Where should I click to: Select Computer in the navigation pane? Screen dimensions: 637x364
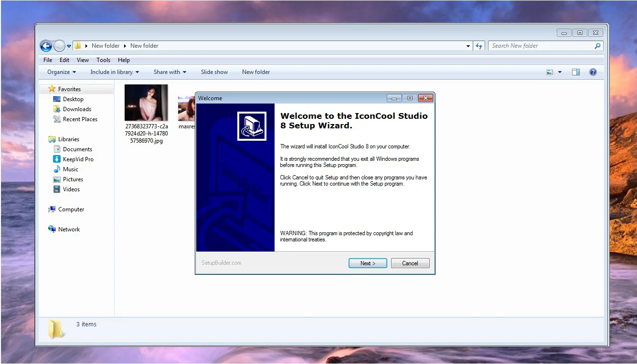(x=71, y=209)
